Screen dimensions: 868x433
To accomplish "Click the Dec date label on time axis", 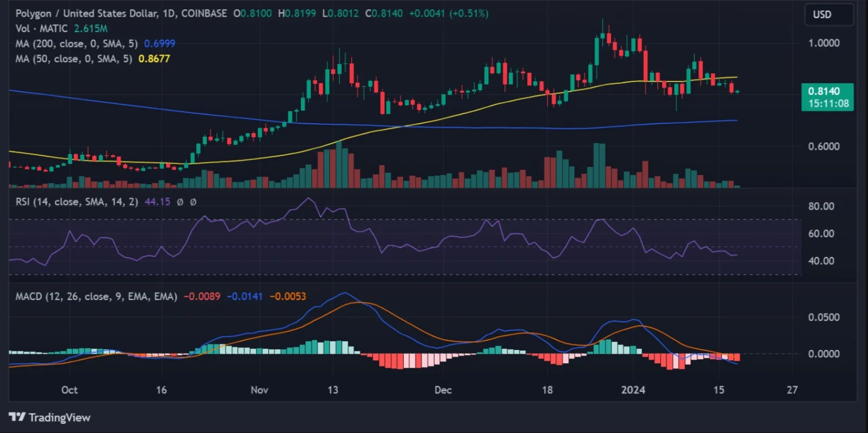I will (443, 390).
